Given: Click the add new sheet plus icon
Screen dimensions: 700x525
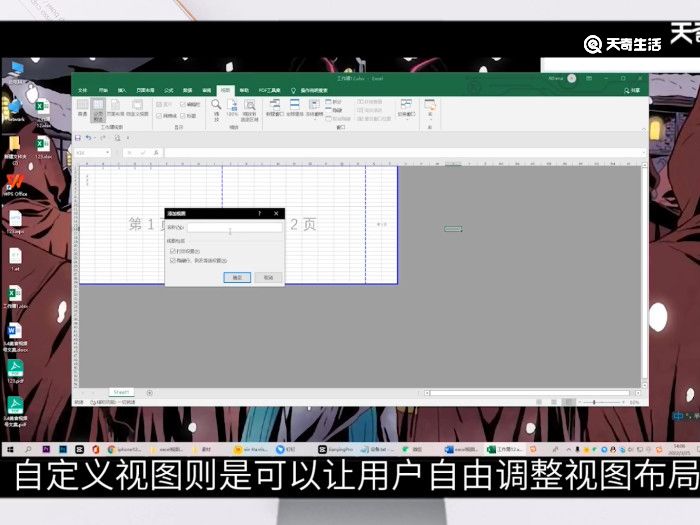Looking at the screenshot, I should 150,393.
